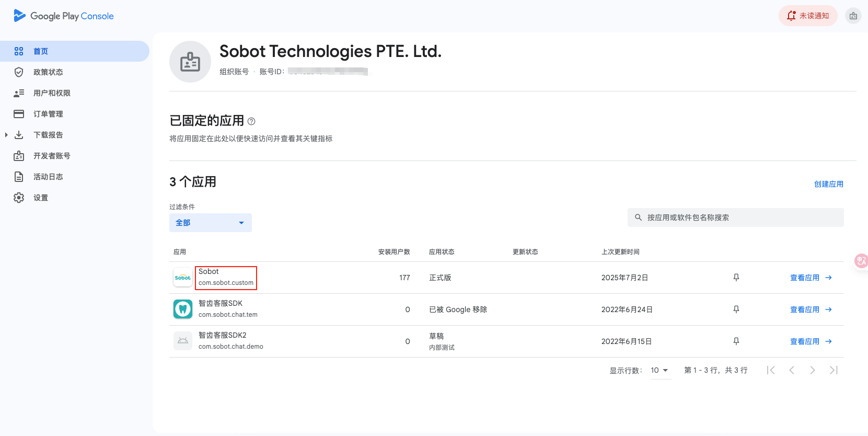Click help icon next to 已固定的应用

251,121
